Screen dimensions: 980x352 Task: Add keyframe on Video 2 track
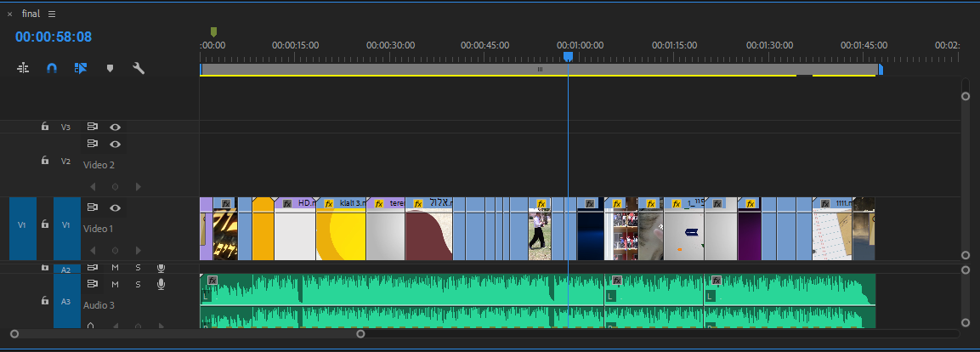coord(115,186)
